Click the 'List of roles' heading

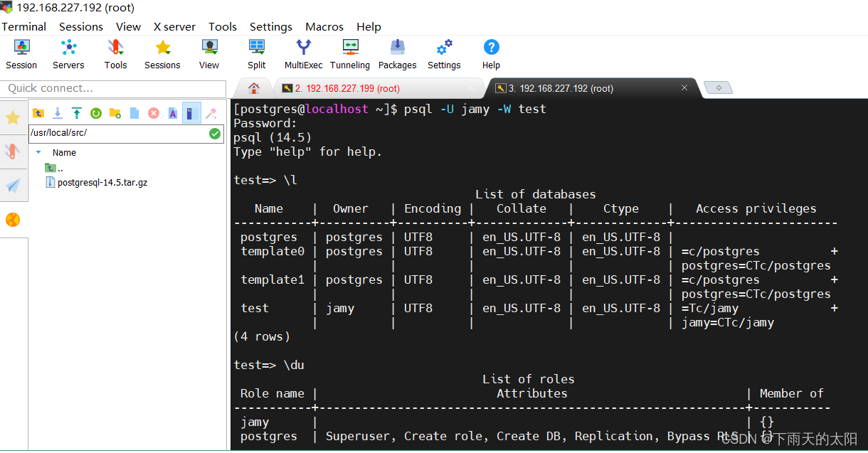click(529, 379)
